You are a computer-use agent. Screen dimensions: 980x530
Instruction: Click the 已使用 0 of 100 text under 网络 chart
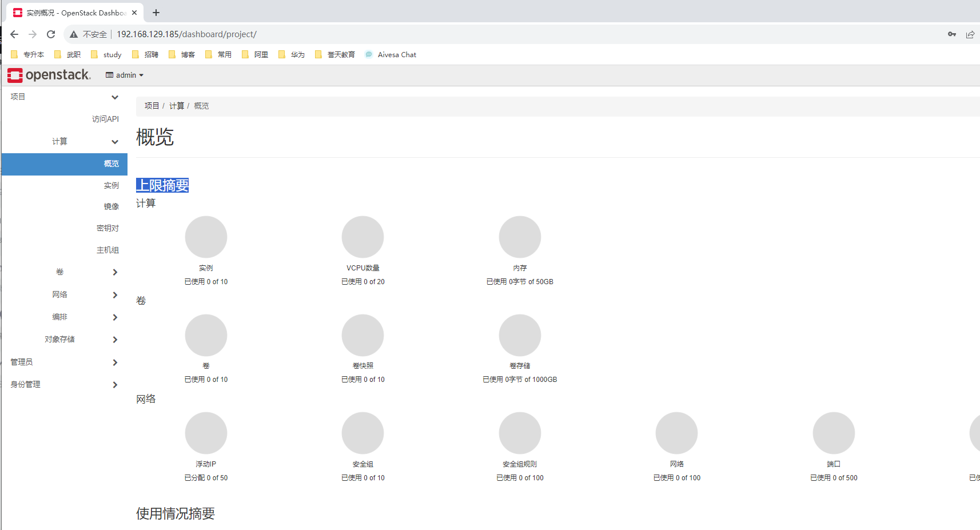pyautogui.click(x=677, y=478)
